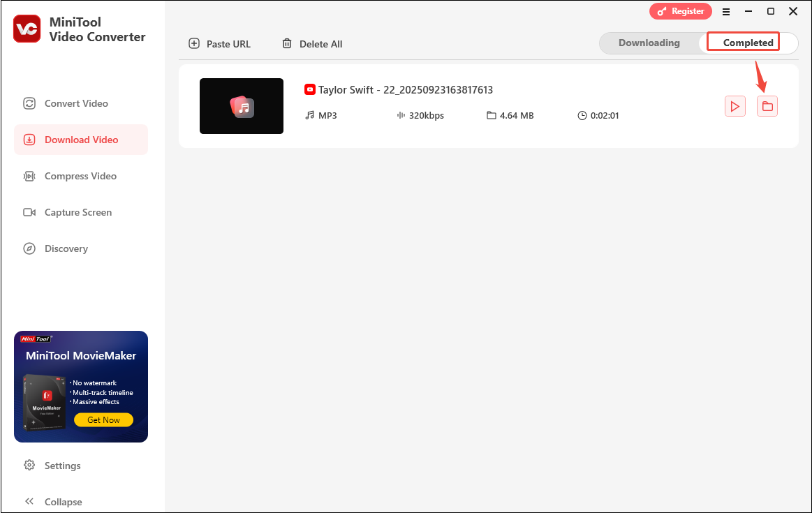The height and width of the screenshot is (513, 812).
Task: Click the MiniTool MovieMaker banner title
Action: tap(81, 356)
